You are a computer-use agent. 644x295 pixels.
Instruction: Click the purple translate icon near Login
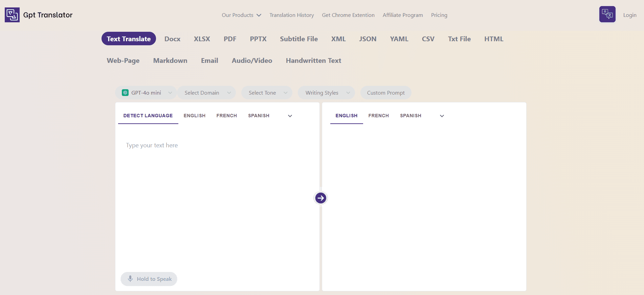pos(607,15)
